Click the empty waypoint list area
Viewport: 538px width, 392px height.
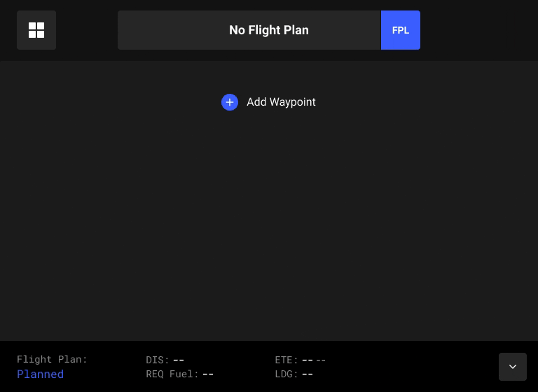click(x=269, y=224)
